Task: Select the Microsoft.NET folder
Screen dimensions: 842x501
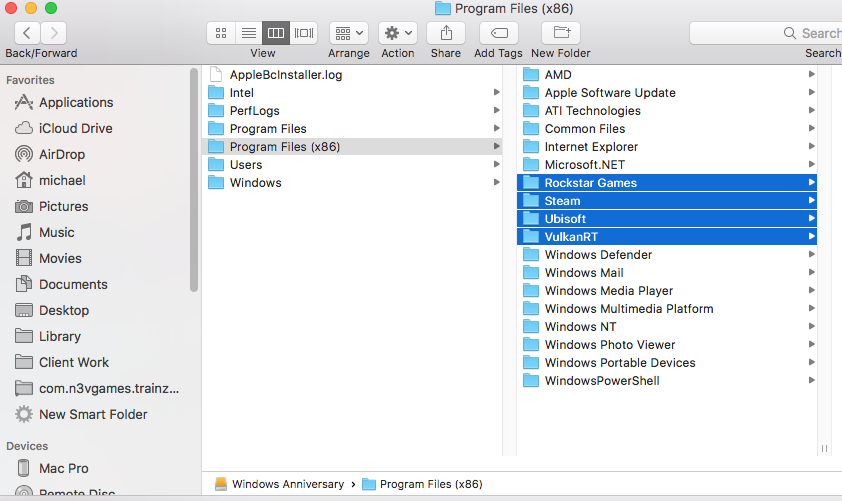Action: click(x=667, y=165)
